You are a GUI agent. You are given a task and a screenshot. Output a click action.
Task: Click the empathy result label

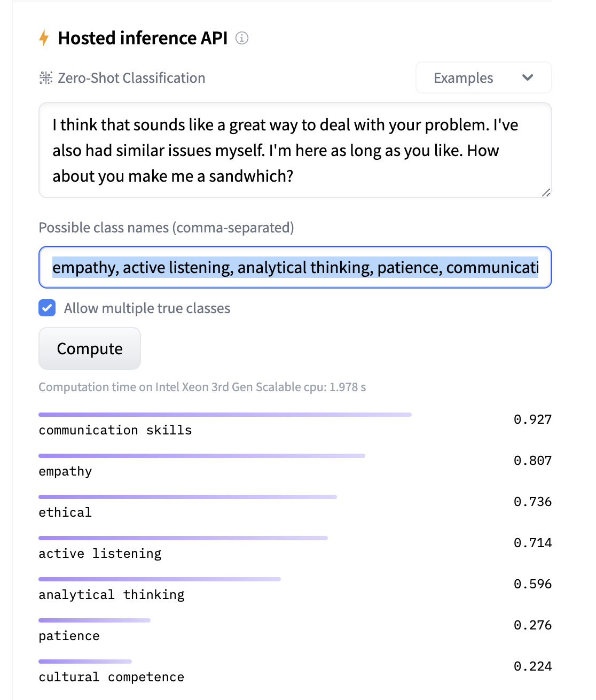[x=65, y=471]
